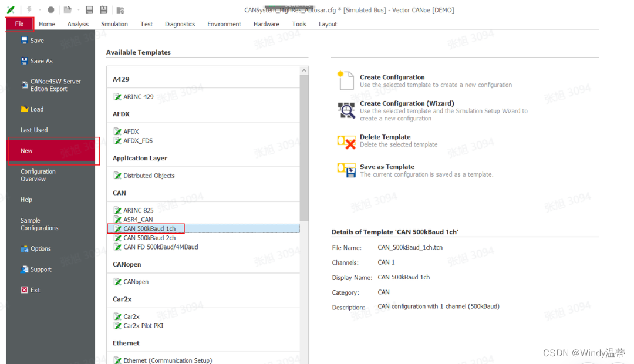Open the Simulation ribbon tab

click(114, 24)
